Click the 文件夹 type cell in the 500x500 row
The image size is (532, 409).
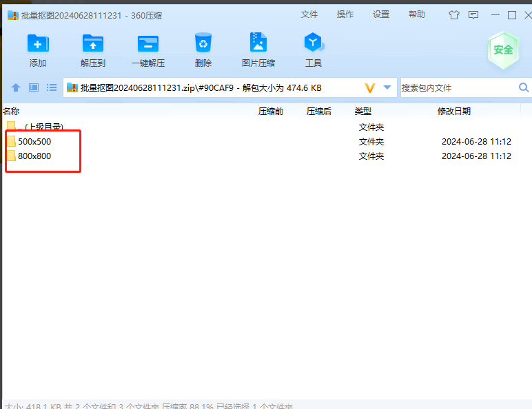coord(371,141)
